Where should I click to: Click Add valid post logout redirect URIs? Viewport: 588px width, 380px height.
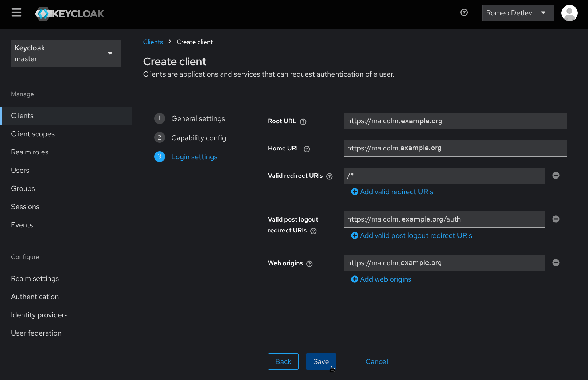412,236
